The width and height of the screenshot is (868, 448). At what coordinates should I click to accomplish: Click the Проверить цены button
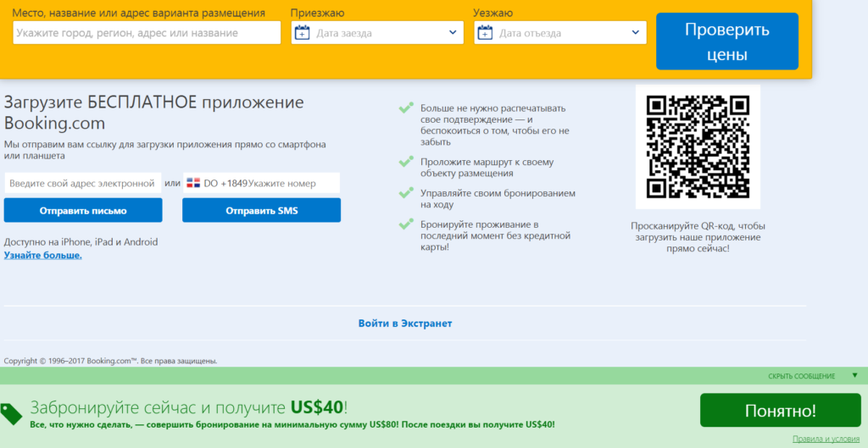coord(727,41)
